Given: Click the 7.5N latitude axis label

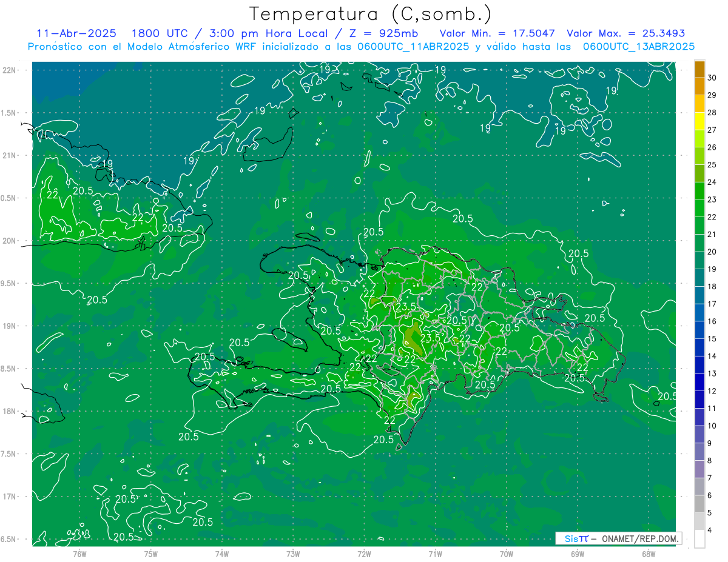Looking at the screenshot, I should [x=9, y=453].
